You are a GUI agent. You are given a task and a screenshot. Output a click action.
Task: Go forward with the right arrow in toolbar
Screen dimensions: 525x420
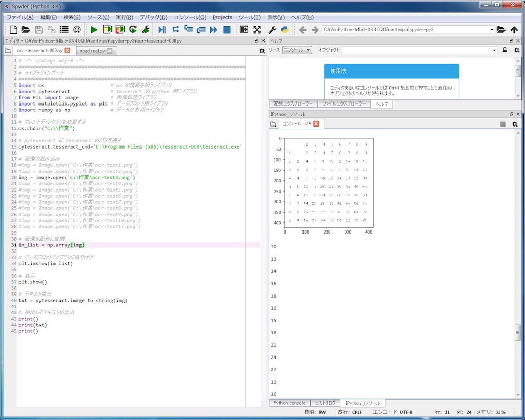pyautogui.click(x=315, y=30)
